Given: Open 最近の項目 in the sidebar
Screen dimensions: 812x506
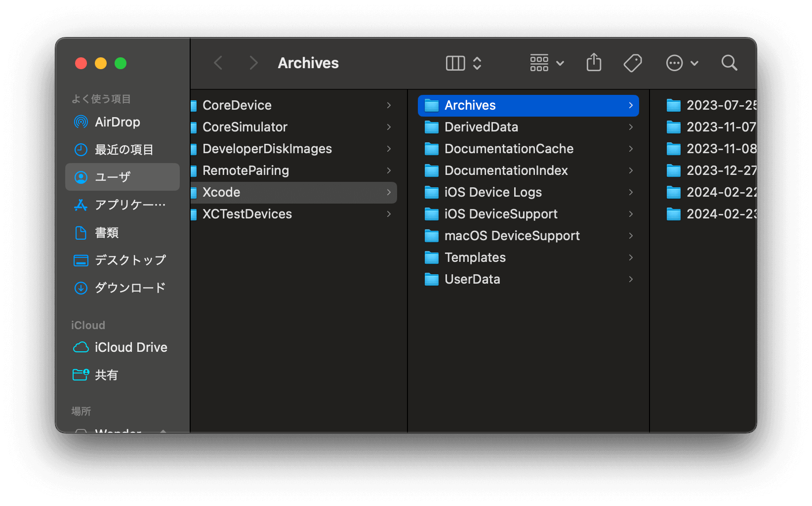Looking at the screenshot, I should [122, 149].
